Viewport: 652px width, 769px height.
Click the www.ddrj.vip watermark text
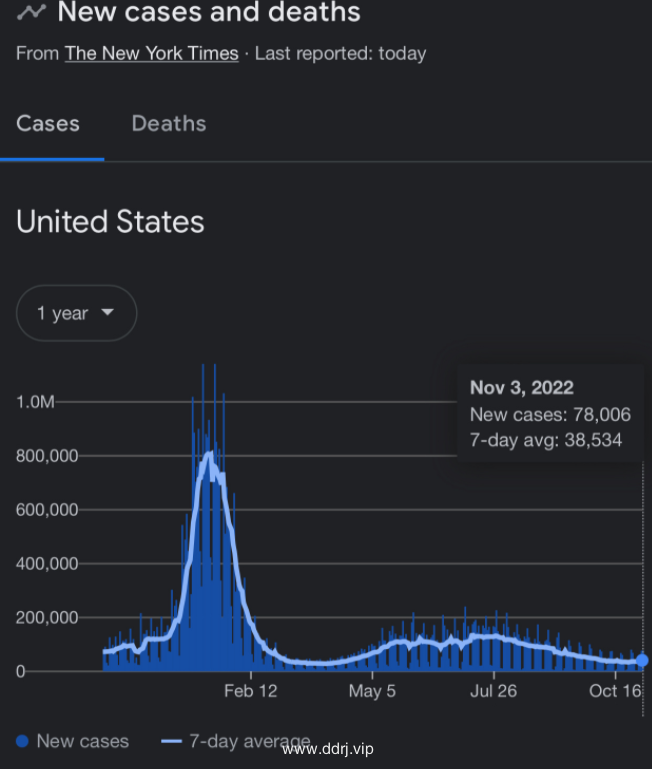[x=328, y=748]
